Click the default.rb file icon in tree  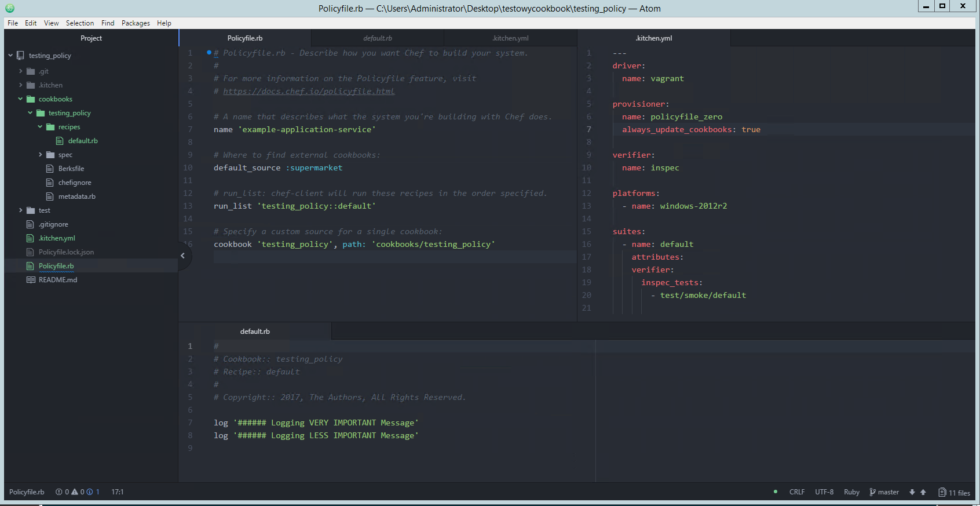coord(60,141)
